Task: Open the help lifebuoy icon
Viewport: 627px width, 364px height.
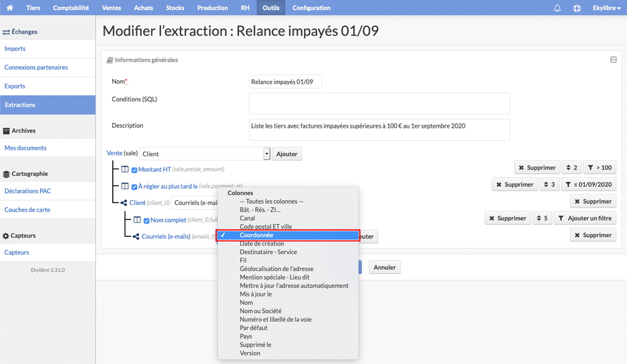Action: pos(577,8)
